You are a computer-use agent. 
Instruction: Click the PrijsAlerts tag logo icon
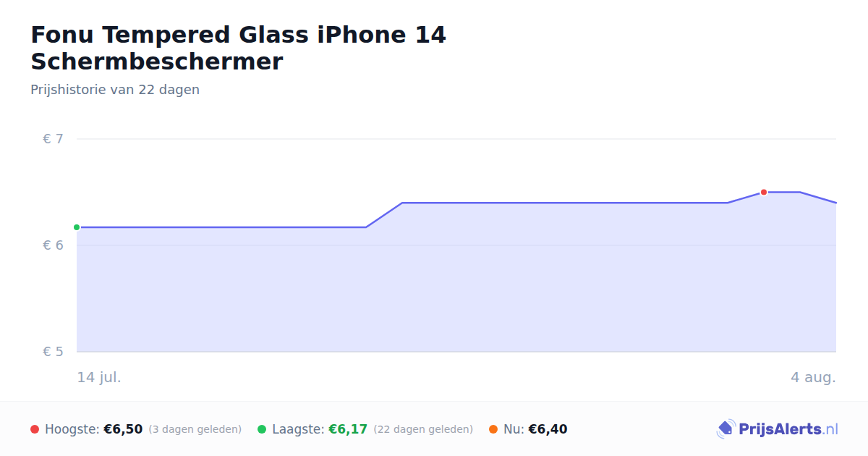(726, 429)
